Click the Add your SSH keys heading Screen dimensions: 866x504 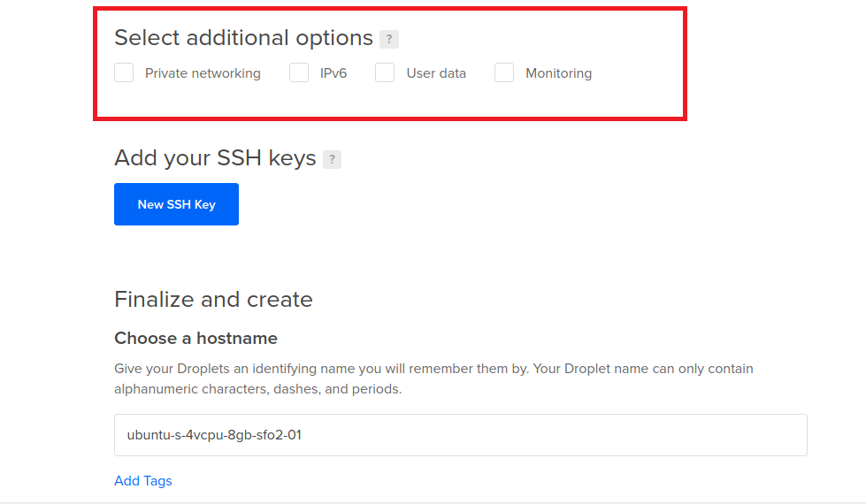pyautogui.click(x=215, y=158)
